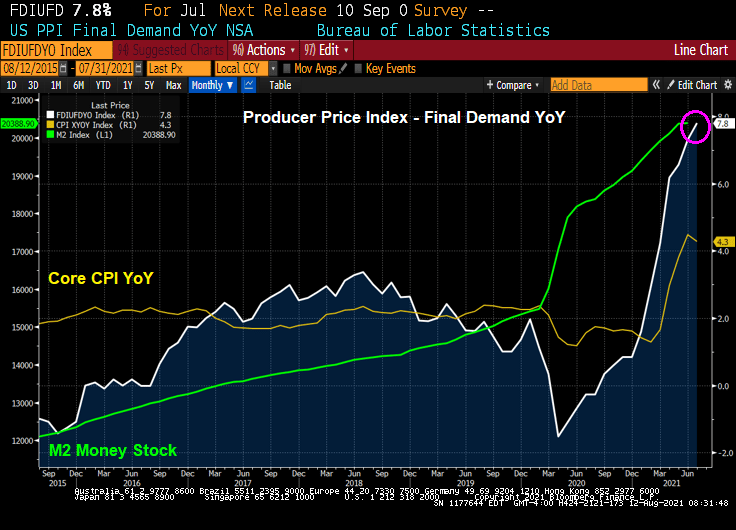This screenshot has width=736, height=530.
Task: Open the Monthly periodicity dropdown
Action: coord(211,85)
